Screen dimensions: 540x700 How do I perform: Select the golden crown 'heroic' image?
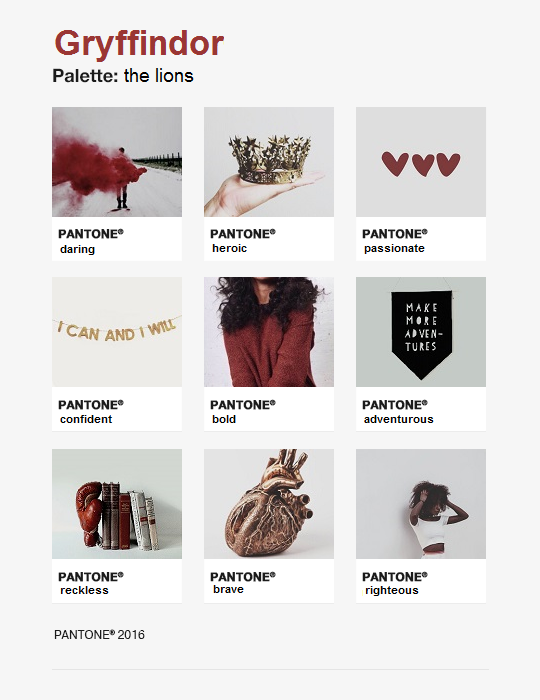[269, 162]
